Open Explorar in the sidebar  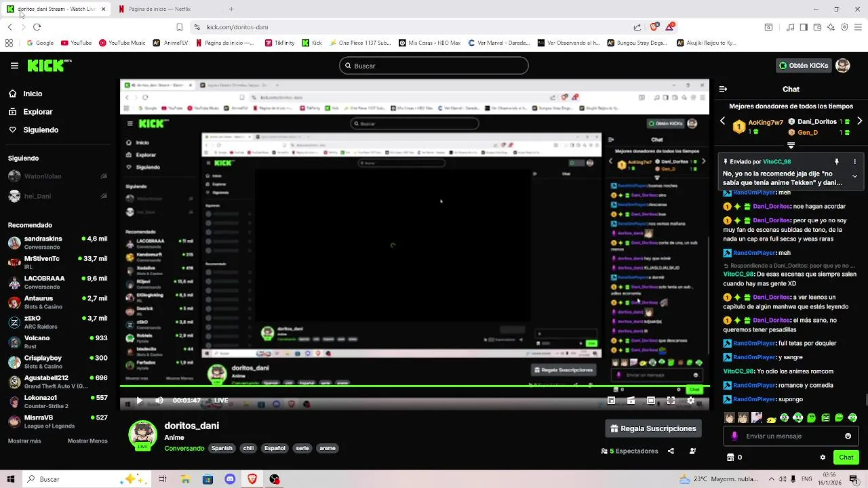coord(30,112)
